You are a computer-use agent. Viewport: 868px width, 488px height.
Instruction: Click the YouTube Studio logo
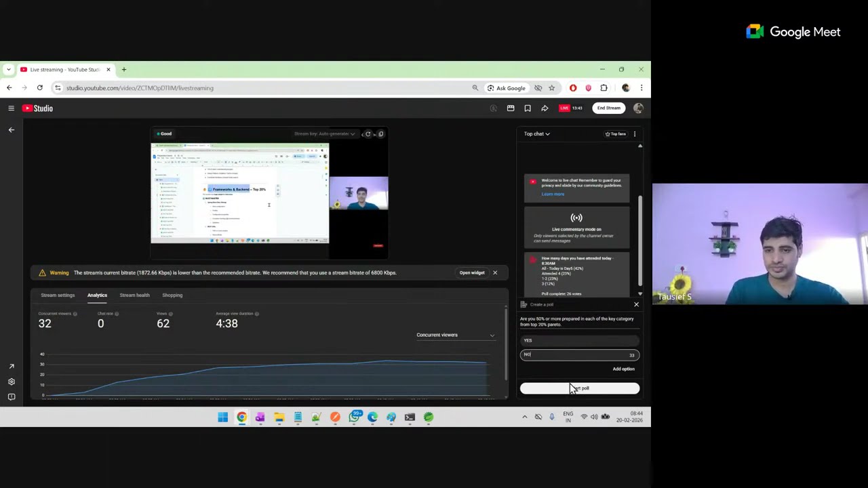[x=37, y=108]
